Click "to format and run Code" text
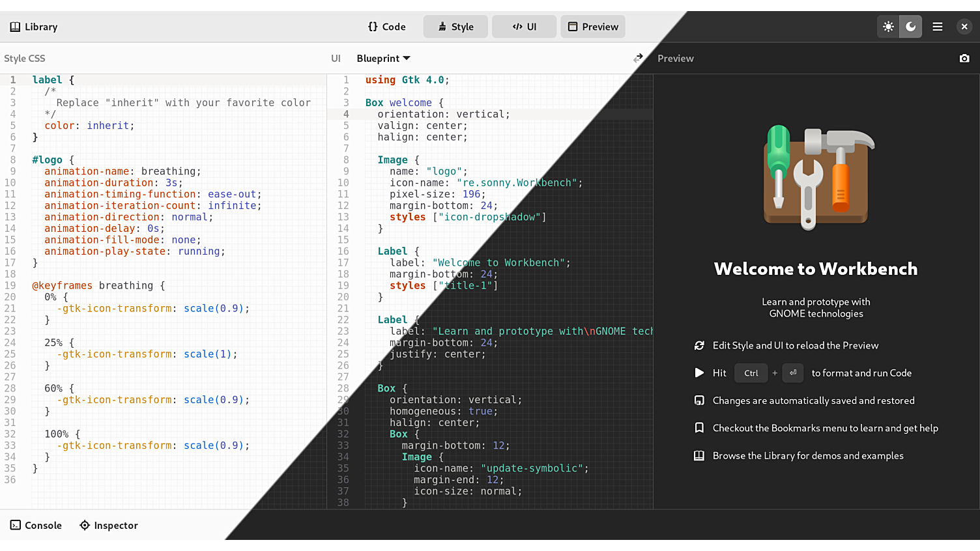Screen dimensions: 980x551 pyautogui.click(x=861, y=373)
